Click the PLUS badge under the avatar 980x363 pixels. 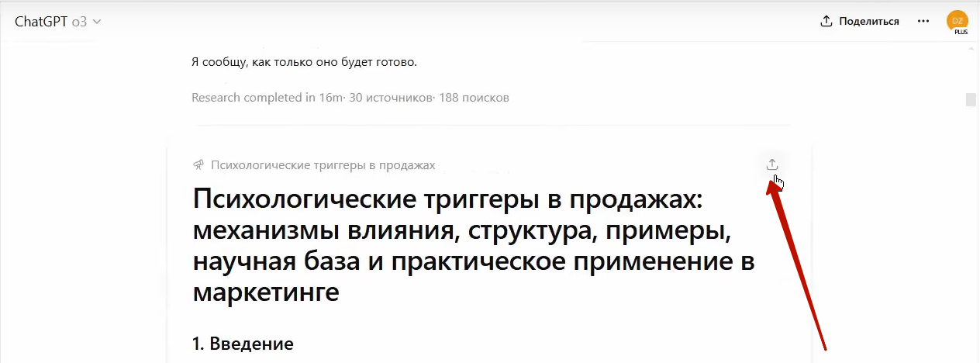tap(961, 32)
